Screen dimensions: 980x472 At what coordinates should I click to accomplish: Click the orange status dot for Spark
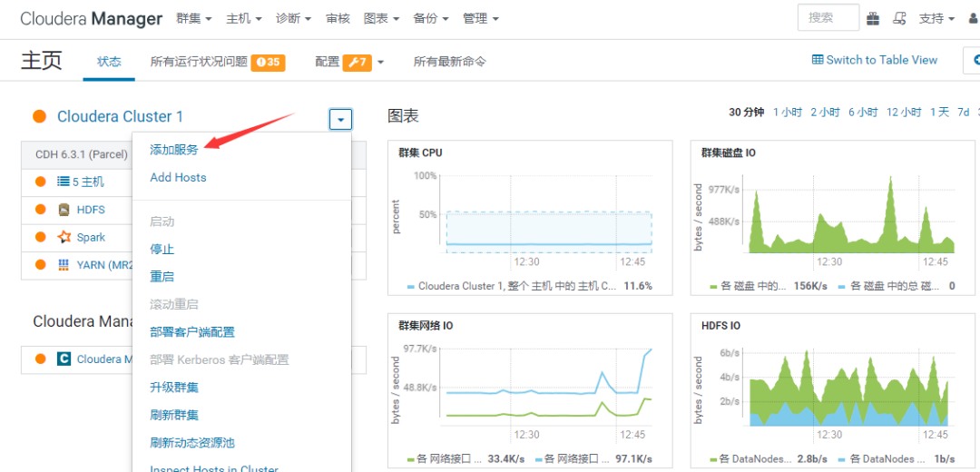[41, 237]
